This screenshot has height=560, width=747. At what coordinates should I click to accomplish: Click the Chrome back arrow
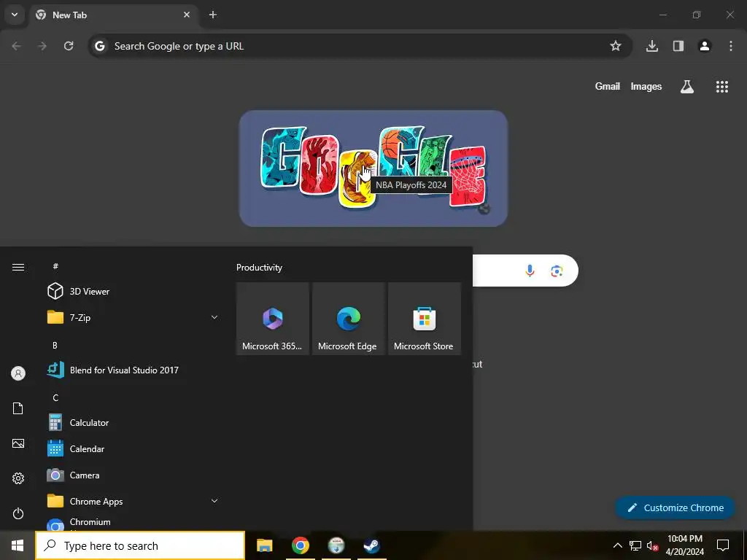click(x=17, y=46)
